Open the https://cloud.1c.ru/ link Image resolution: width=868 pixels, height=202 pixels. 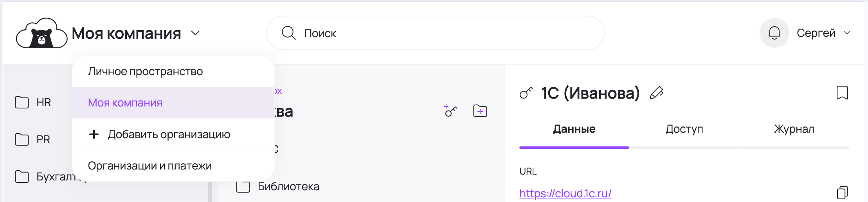tap(565, 193)
